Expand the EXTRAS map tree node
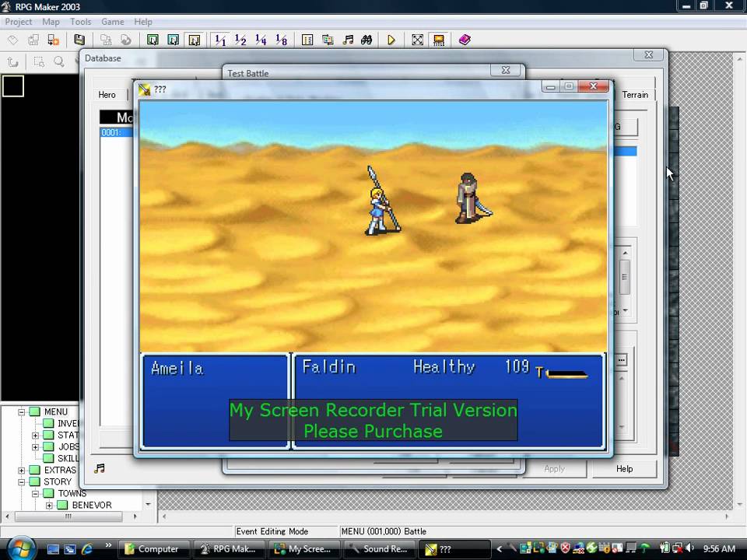This screenshot has height=560, width=747. pyautogui.click(x=22, y=471)
